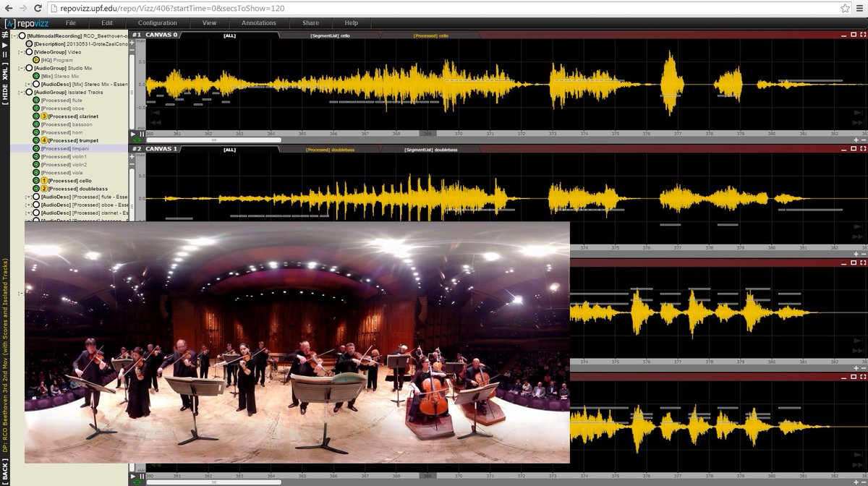
Task: Play the Mix Stereo Mix track
Action: [x=36, y=76]
